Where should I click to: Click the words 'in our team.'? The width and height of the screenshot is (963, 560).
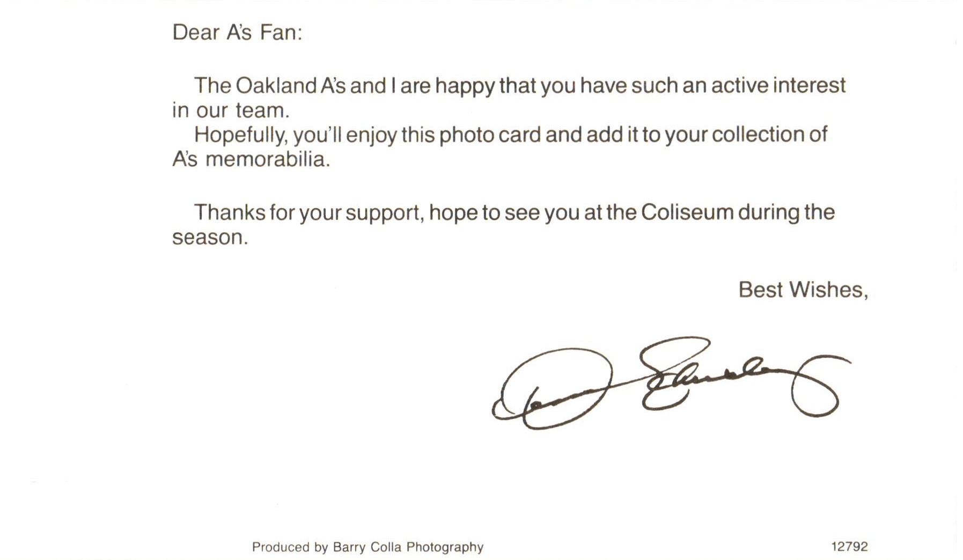tap(231, 110)
